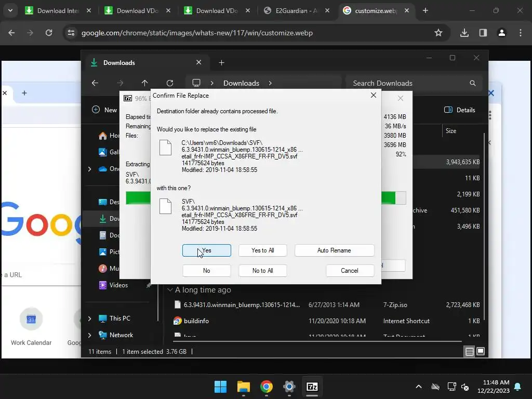Open the Chrome tab search dropdown
The height and width of the screenshot is (399, 532).
(10, 10)
